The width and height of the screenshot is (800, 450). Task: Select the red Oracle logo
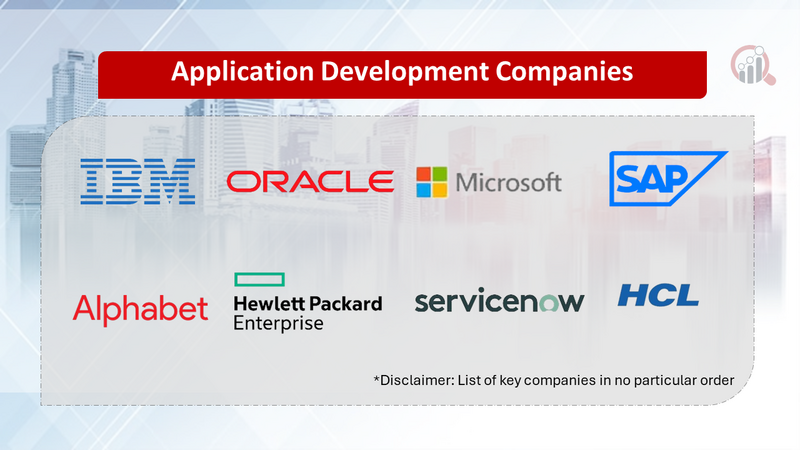coord(310,181)
